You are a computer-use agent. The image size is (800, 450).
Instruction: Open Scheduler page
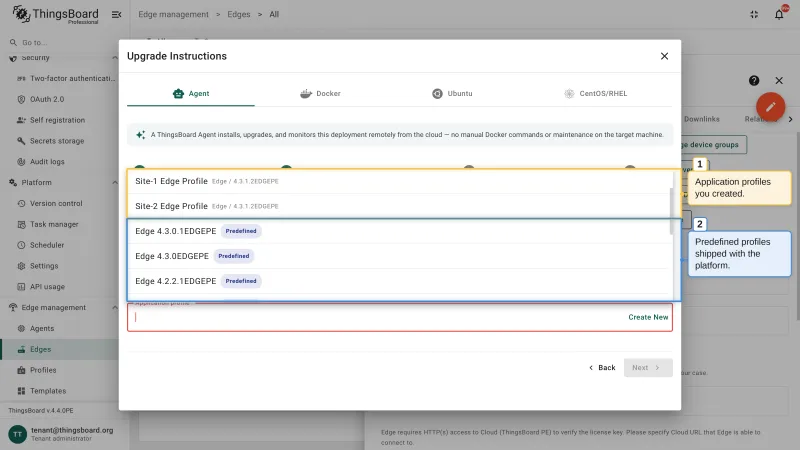pyautogui.click(x=47, y=245)
